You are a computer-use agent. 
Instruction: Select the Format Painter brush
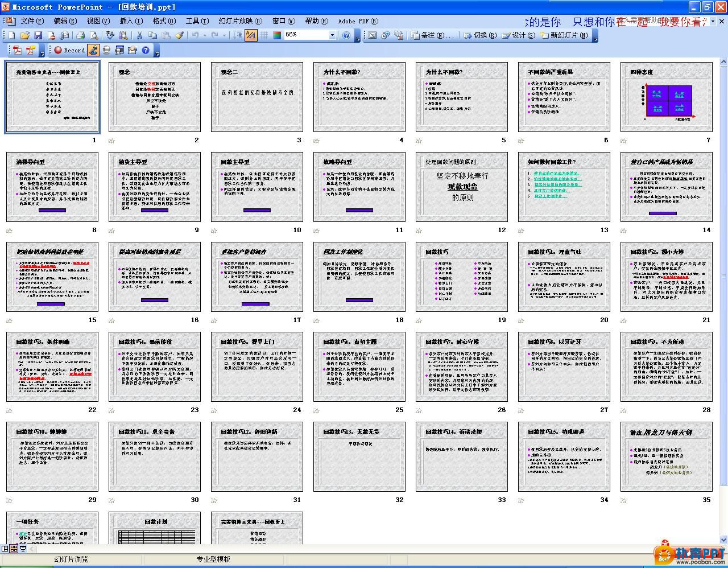(x=179, y=35)
